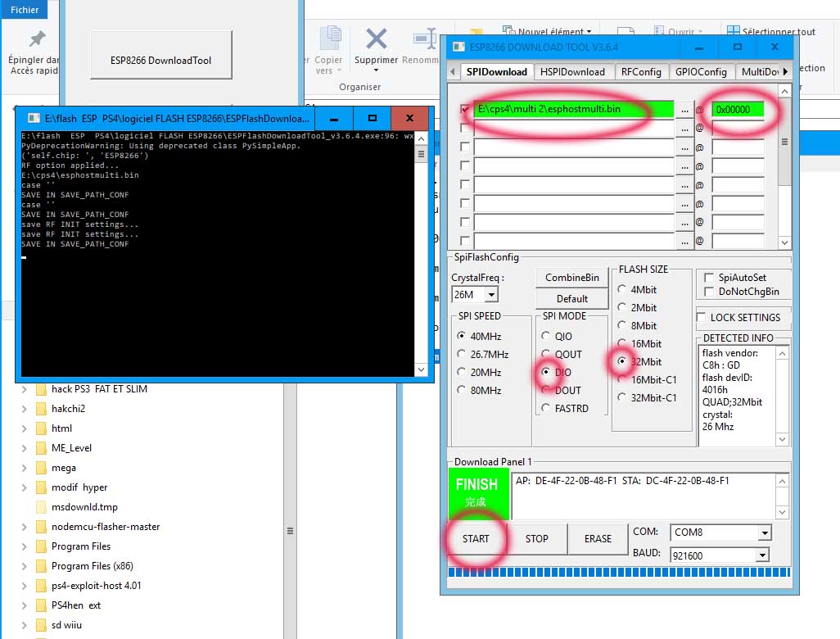Switch to the SPIDownload tab

(x=496, y=72)
